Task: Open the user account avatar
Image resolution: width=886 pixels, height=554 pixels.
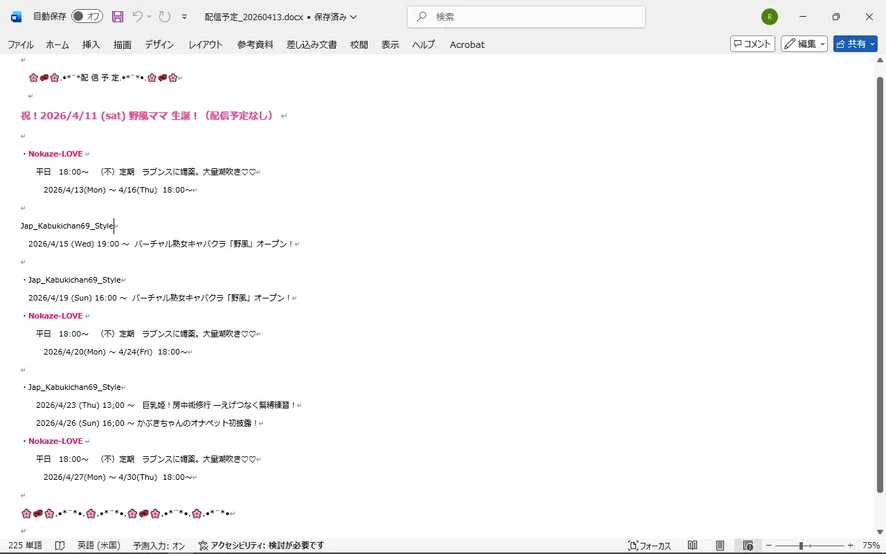Action: 769,17
